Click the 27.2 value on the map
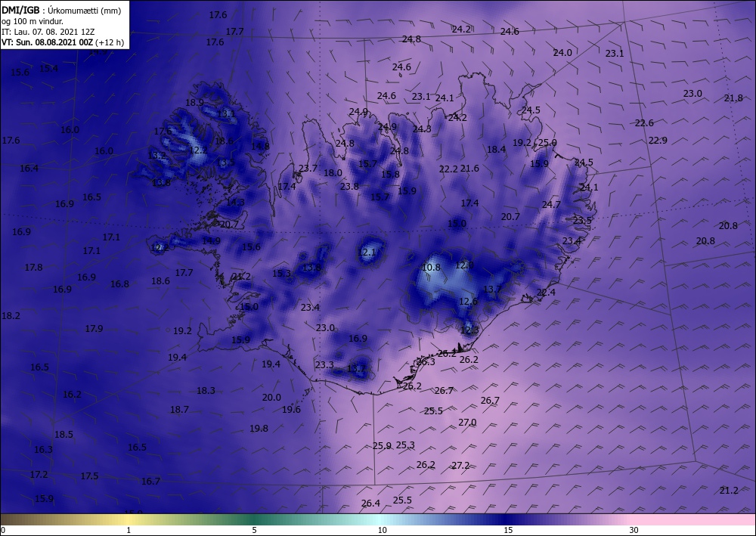The width and height of the screenshot is (756, 536). click(460, 466)
